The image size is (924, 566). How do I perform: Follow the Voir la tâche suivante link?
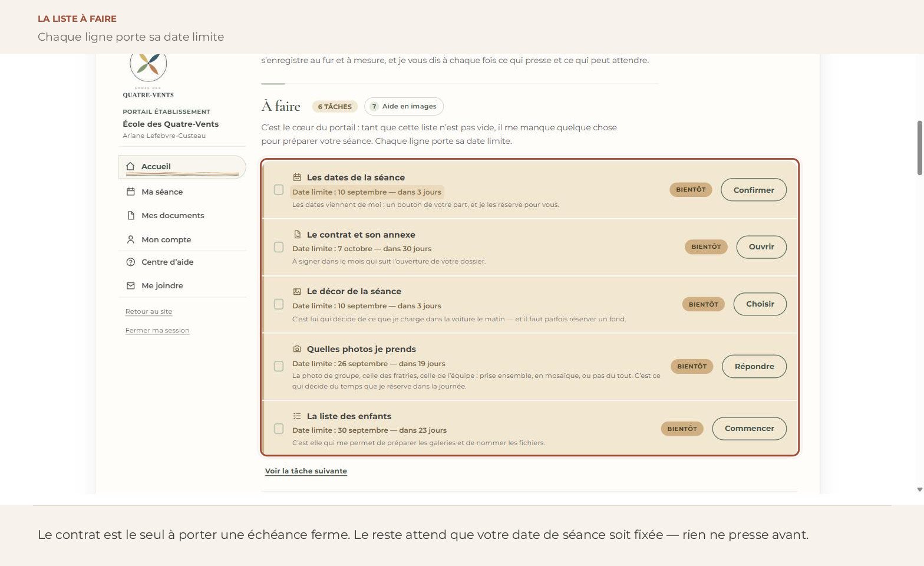pyautogui.click(x=306, y=471)
